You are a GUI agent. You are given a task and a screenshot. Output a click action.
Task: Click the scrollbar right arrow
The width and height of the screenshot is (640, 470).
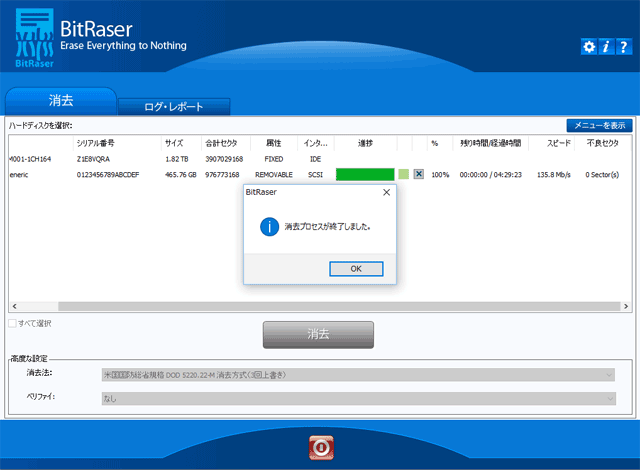626,306
